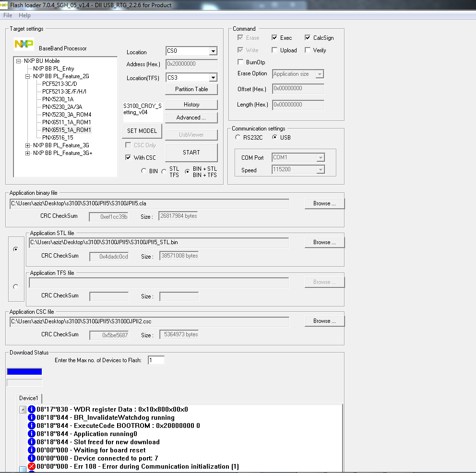This screenshot has height=473, width=476.
Task: Click the log scroll up arrow
Action: pos(23,410)
